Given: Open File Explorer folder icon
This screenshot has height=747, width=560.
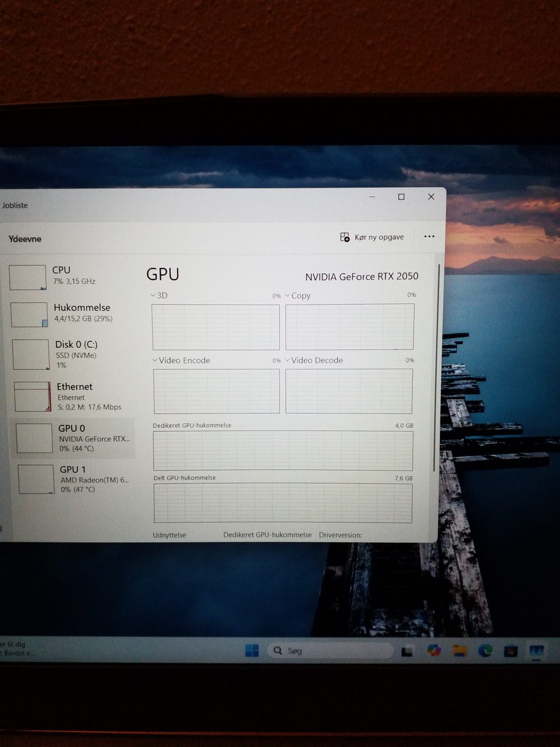Looking at the screenshot, I should tap(460, 651).
